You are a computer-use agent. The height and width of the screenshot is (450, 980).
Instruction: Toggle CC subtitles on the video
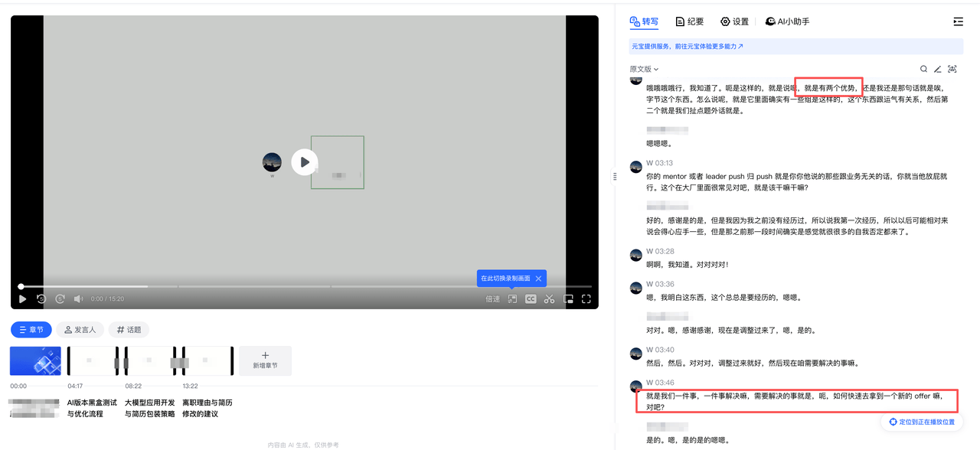tap(531, 299)
